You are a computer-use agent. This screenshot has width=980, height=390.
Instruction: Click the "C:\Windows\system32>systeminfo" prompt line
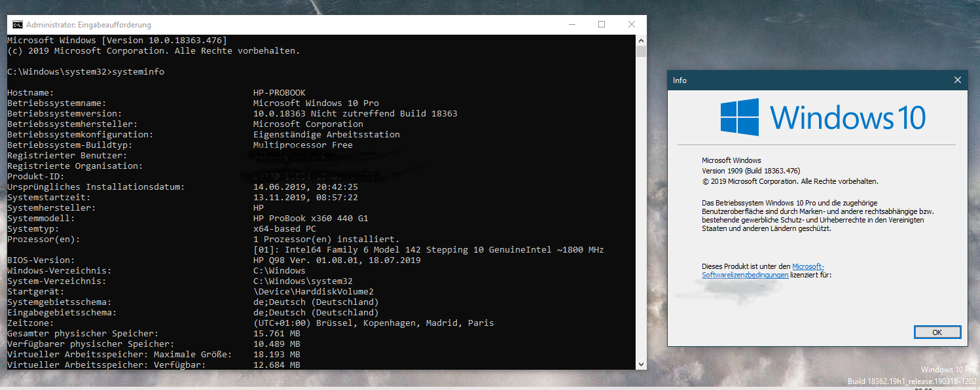click(x=86, y=72)
